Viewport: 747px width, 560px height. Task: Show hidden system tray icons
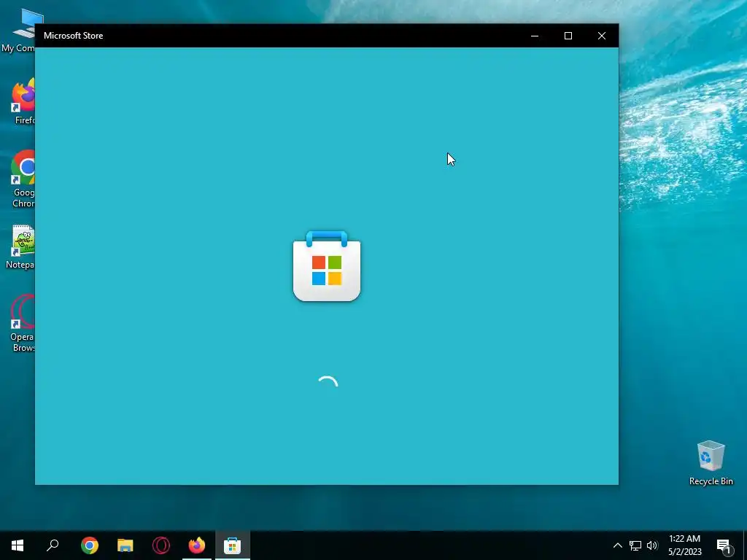click(x=617, y=545)
